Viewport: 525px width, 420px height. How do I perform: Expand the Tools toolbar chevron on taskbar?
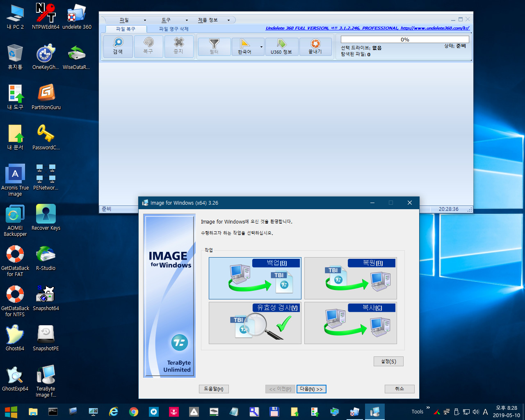[x=428, y=408]
